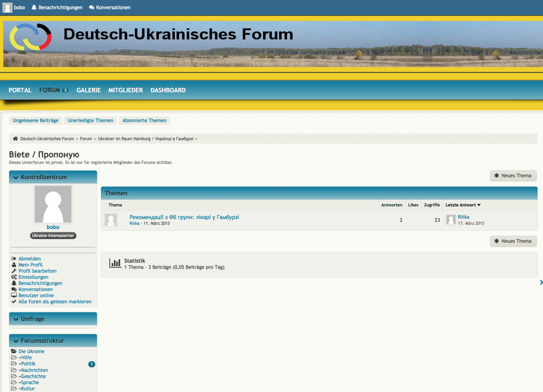Open the thread Рекомендації з ФБ групи
This screenshot has height=392, width=543.
pos(184,217)
